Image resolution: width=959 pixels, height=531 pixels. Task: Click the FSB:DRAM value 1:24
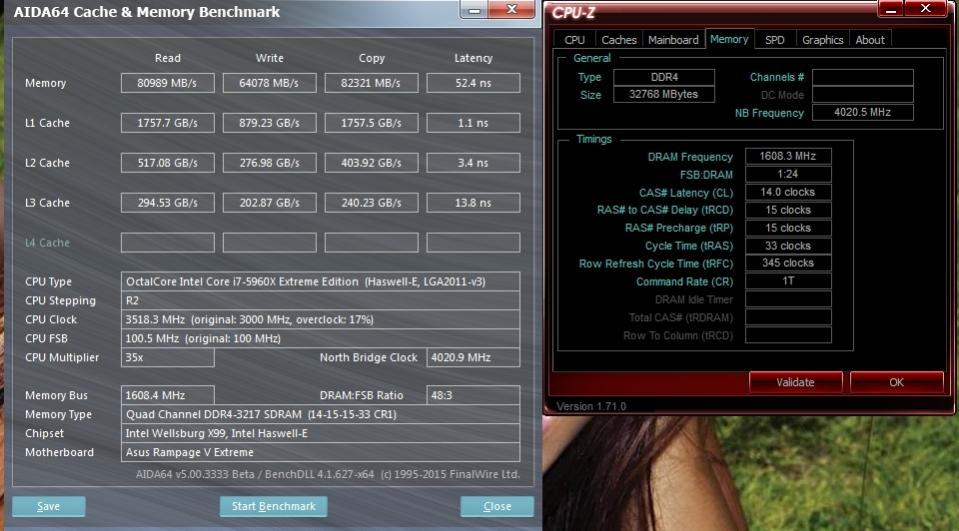click(x=788, y=174)
